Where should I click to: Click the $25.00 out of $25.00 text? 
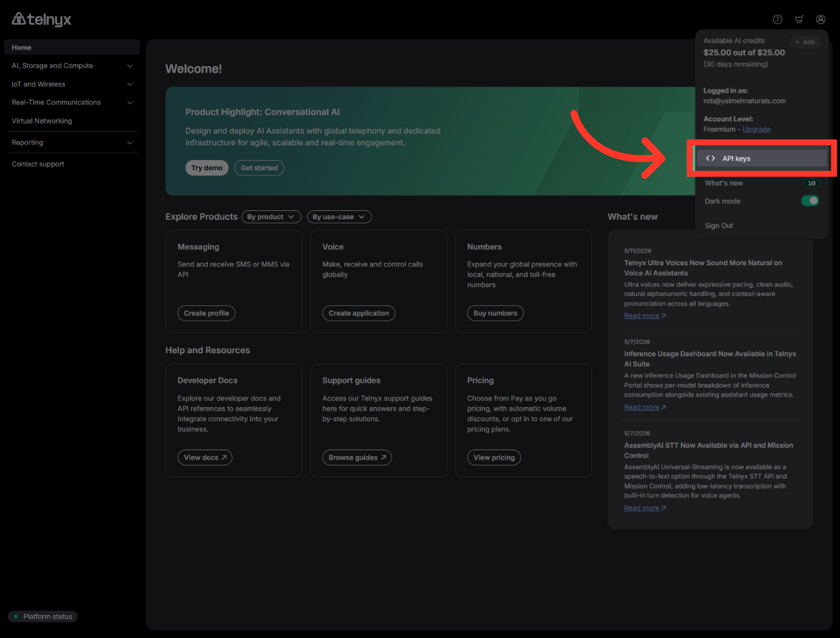coord(744,53)
